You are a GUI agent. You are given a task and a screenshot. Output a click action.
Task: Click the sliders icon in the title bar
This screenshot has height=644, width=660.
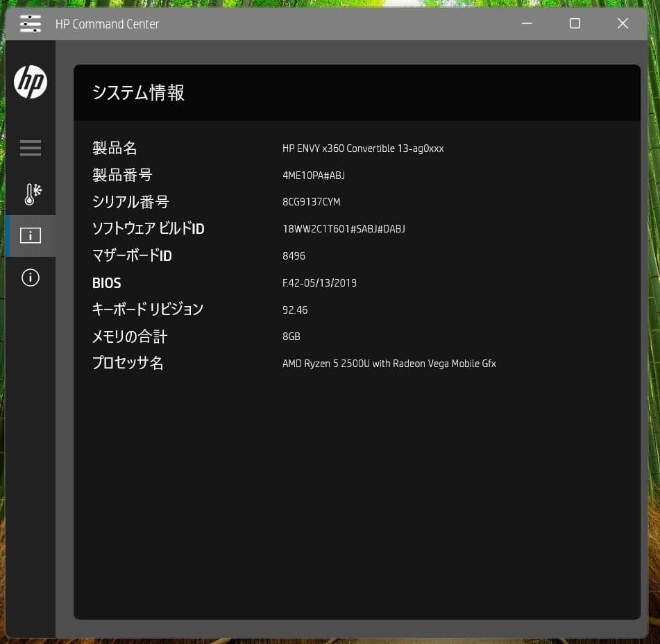[x=31, y=23]
